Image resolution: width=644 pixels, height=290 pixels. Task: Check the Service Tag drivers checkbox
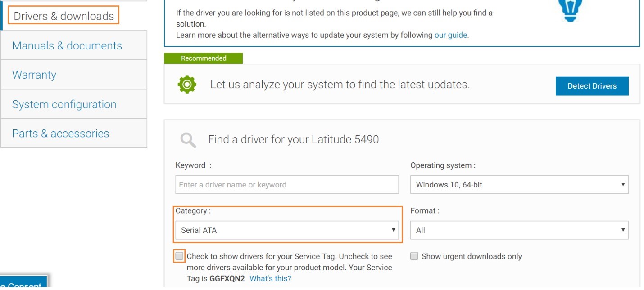pyautogui.click(x=179, y=256)
